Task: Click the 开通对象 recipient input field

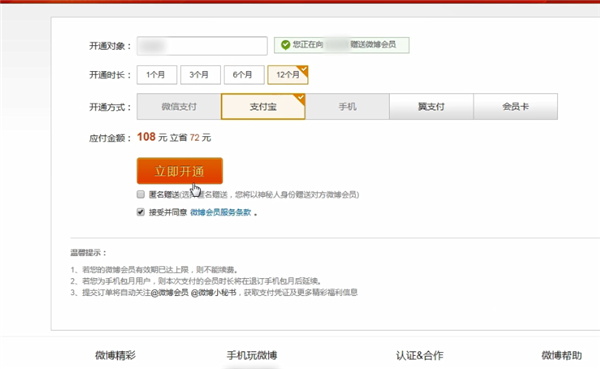Action: (202, 46)
